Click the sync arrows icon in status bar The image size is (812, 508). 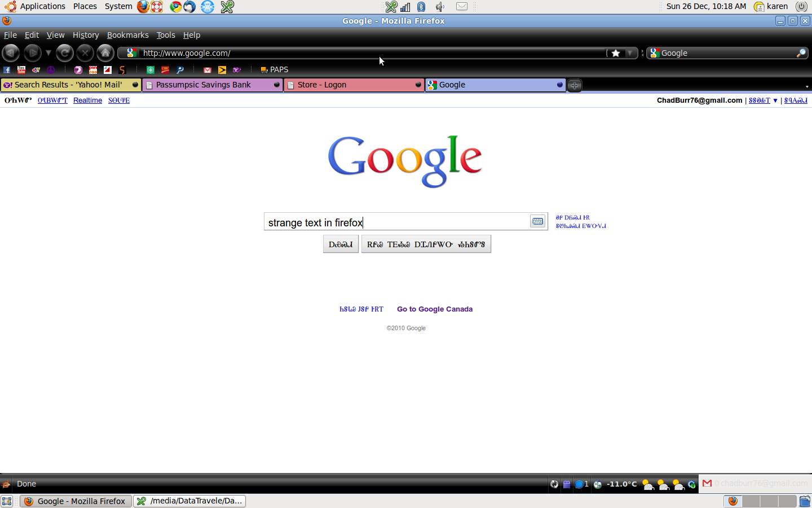coord(554,484)
